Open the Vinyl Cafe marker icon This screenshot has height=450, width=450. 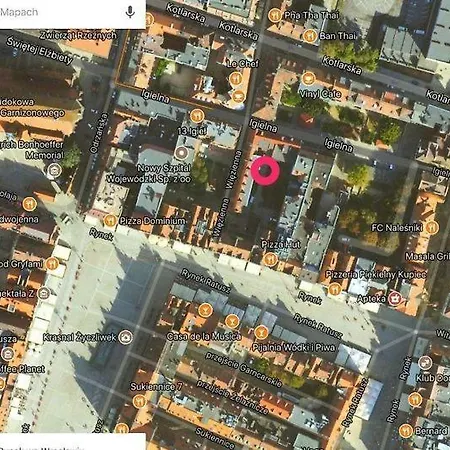[308, 79]
